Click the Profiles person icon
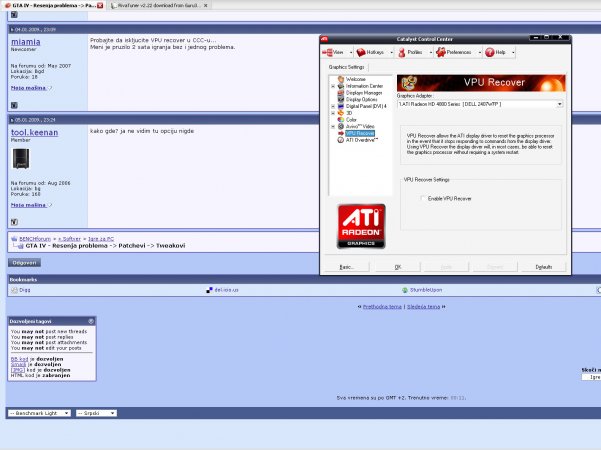 click(402, 52)
